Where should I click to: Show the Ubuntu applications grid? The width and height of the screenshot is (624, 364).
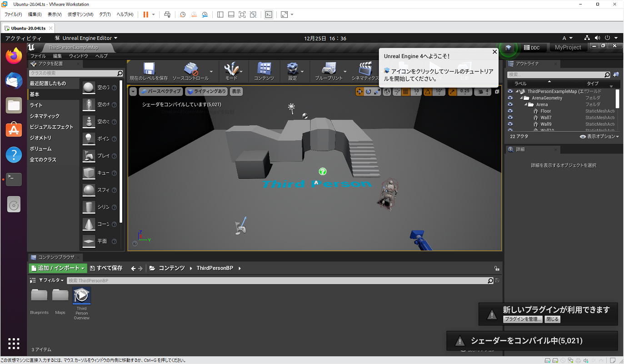[x=14, y=343]
